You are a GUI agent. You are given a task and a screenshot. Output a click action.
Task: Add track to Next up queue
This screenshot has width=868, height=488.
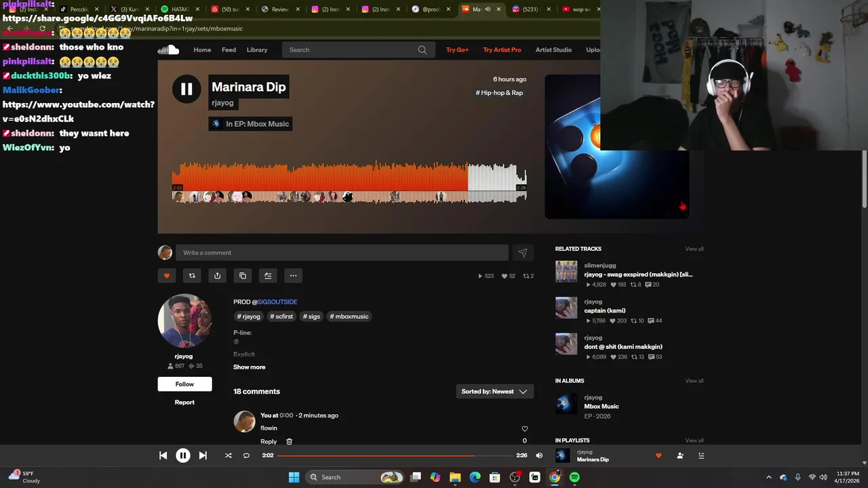coord(268,276)
